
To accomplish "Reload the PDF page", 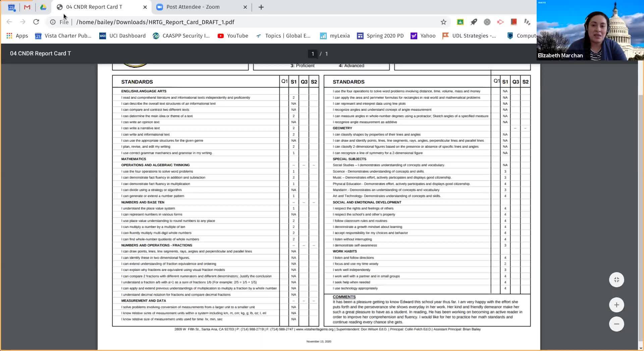I will pos(36,22).
